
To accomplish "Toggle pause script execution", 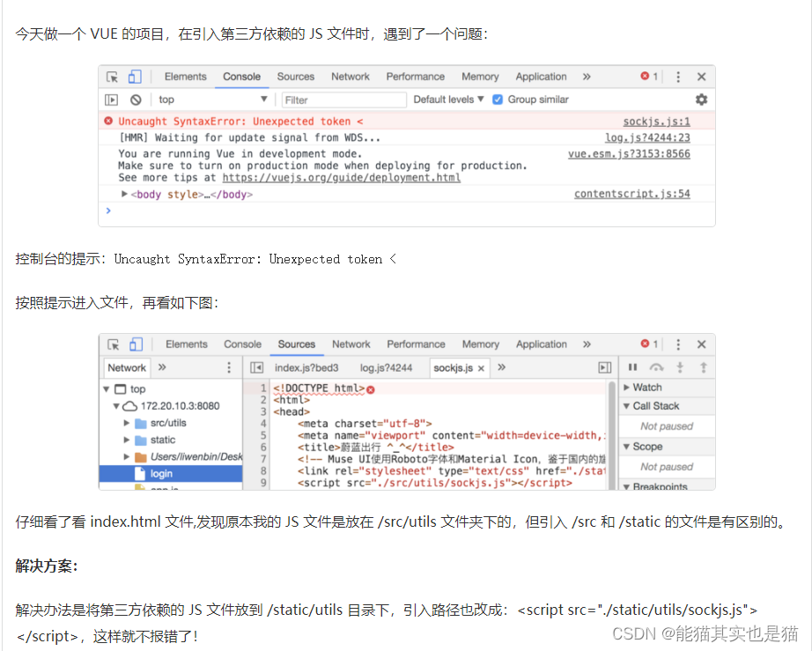I will [632, 368].
